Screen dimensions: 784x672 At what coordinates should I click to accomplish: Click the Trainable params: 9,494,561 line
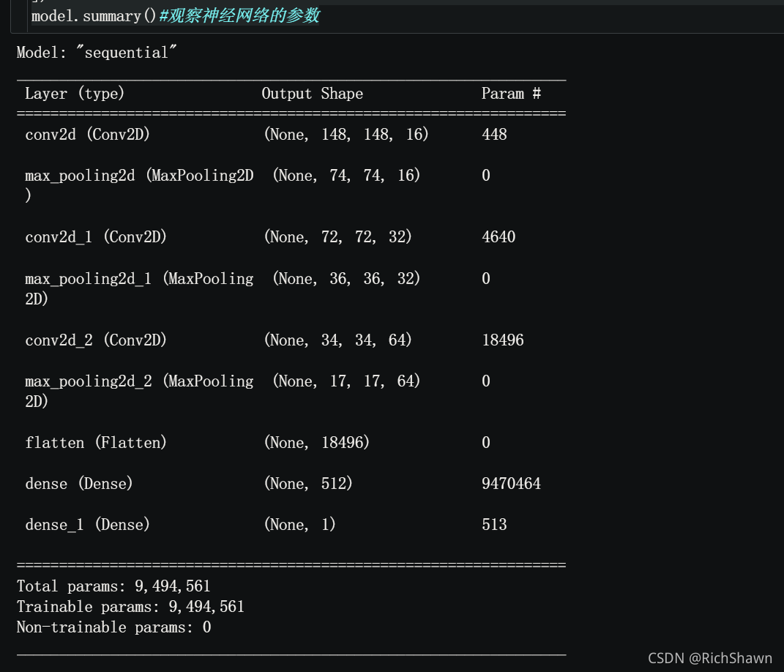pyautogui.click(x=130, y=607)
